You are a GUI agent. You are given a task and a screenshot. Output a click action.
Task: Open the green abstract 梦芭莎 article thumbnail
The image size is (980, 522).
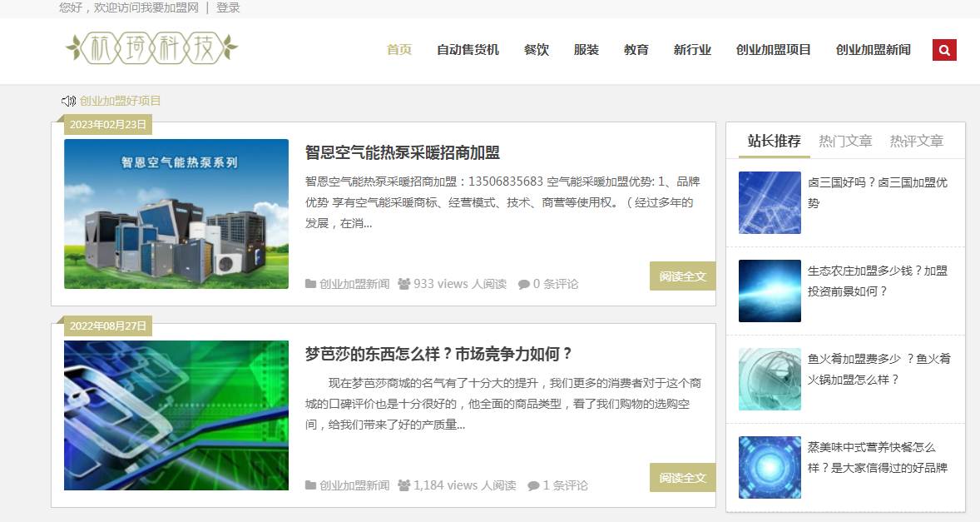[176, 415]
